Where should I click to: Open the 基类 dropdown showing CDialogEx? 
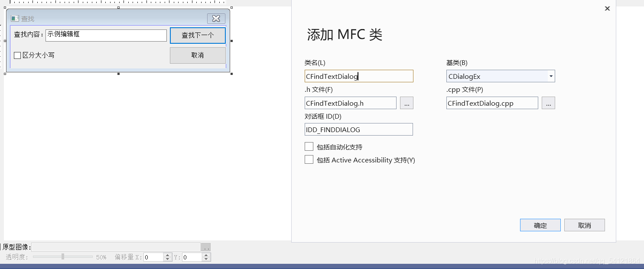point(552,76)
